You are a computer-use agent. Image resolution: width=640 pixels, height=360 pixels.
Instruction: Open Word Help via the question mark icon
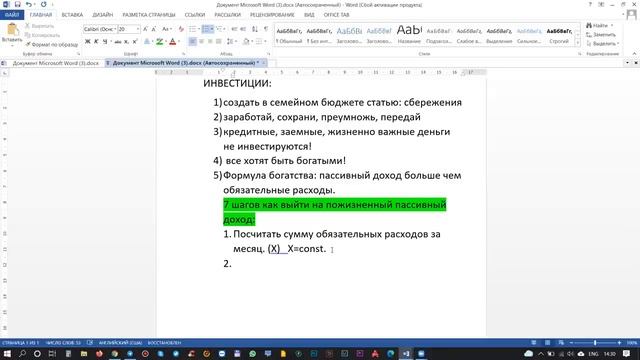coord(590,4)
